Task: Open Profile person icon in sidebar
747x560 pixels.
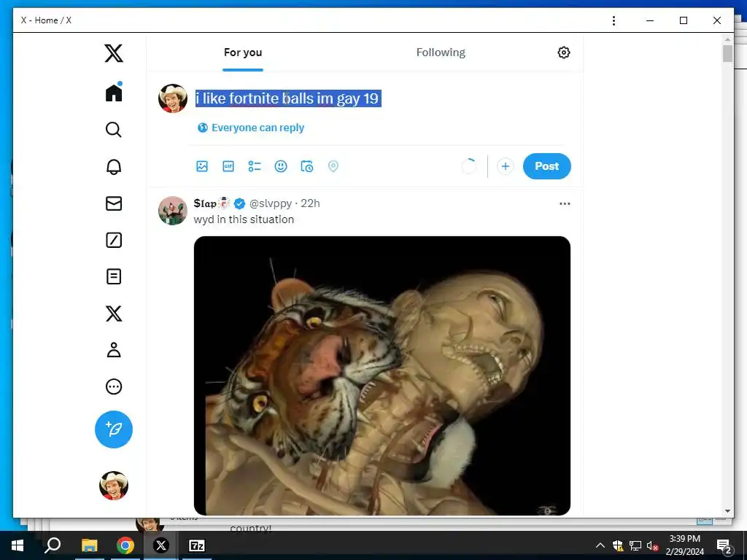Action: [113, 349]
